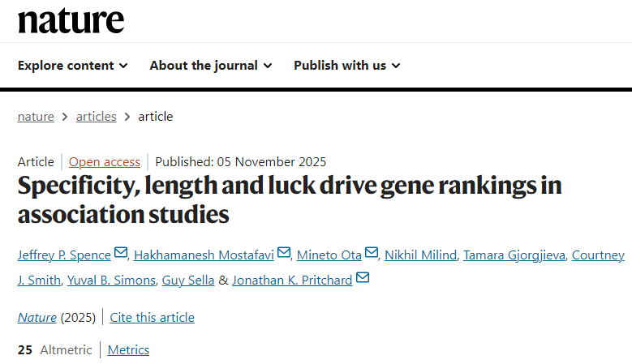Expand the Explore content menu
This screenshot has height=364, width=632.
[x=73, y=65]
